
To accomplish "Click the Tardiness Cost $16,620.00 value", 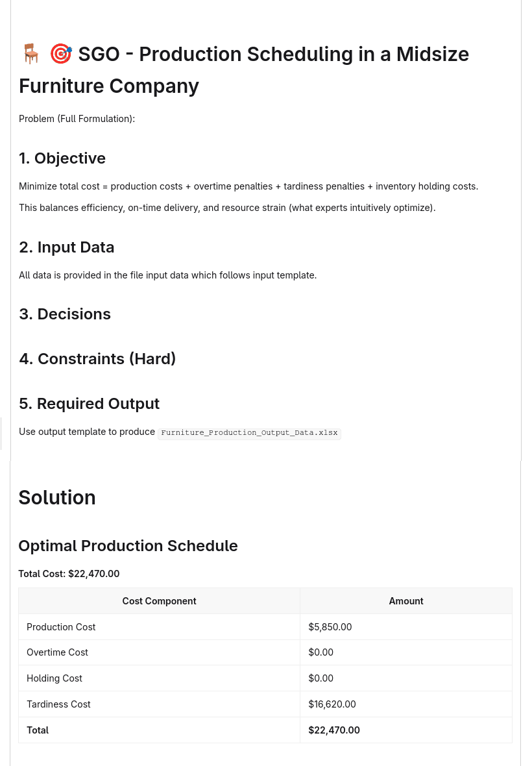I will 332,704.
